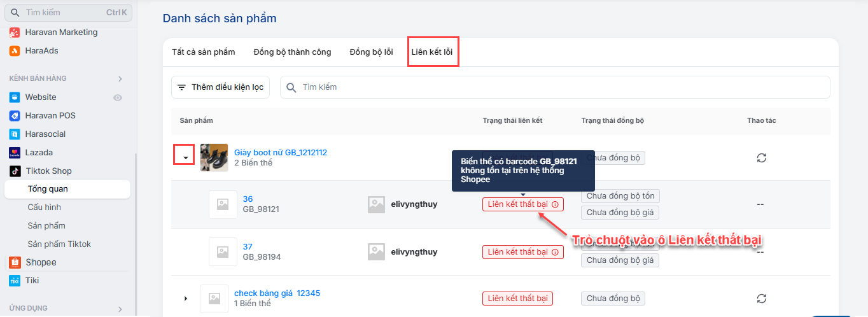Switch to Liên kết lỗi tab
The height and width of the screenshot is (317, 868).
tap(432, 52)
